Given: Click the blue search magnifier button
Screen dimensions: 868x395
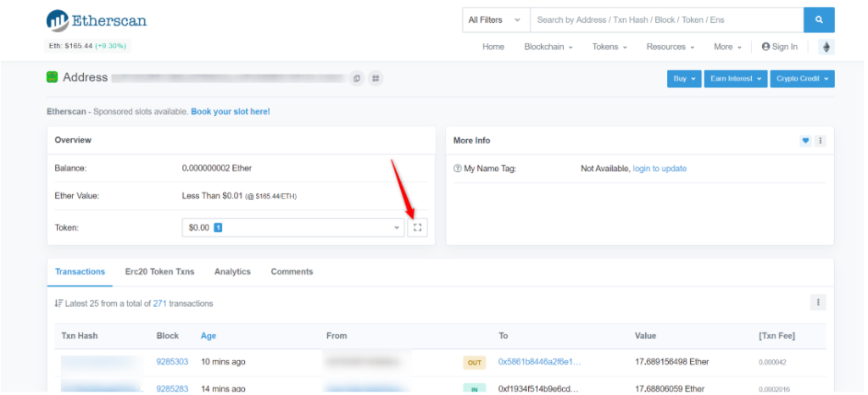Looking at the screenshot, I should pos(819,19).
